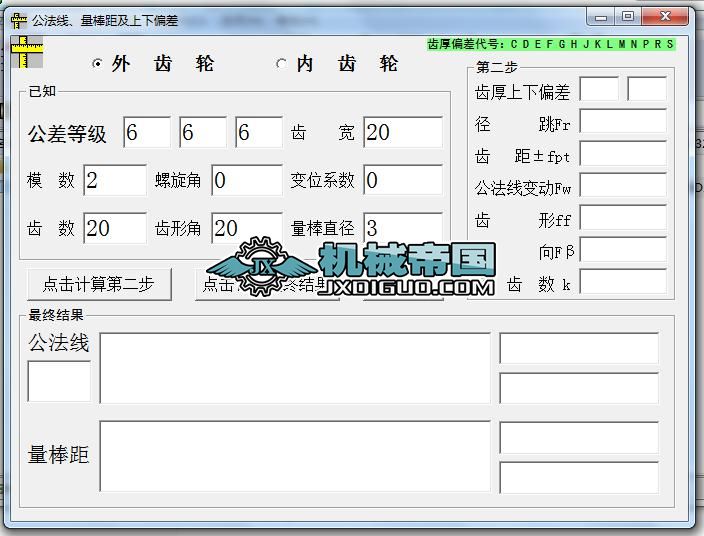Image resolution: width=704 pixels, height=536 pixels.
Task: Click the 螺旋角 input field
Action: (247, 180)
